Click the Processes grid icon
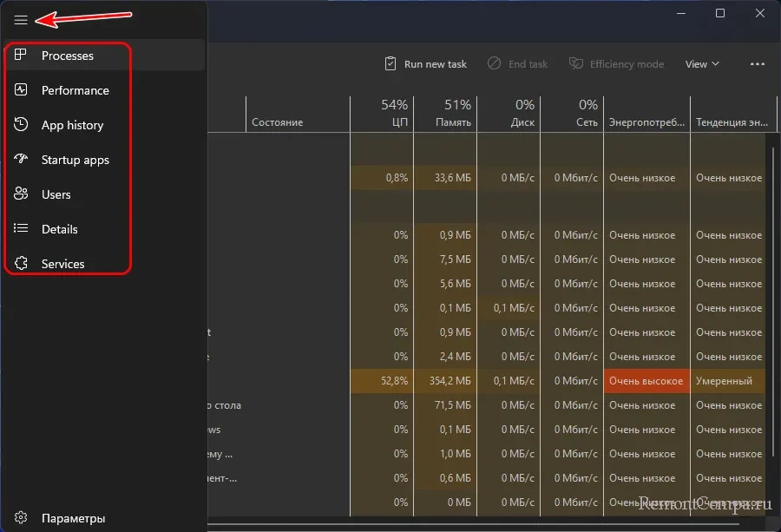This screenshot has height=532, width=781. (21, 55)
